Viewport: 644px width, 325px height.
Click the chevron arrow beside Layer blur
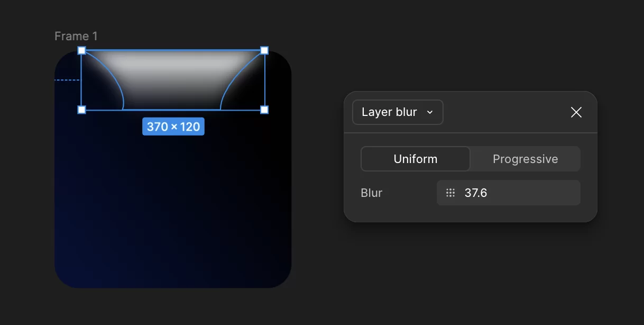click(430, 112)
